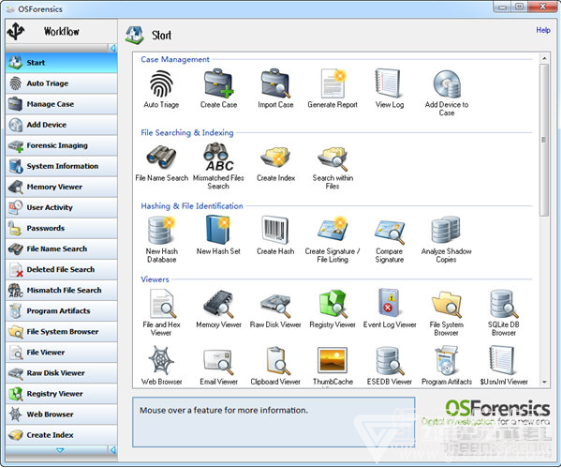The width and height of the screenshot is (561, 468).
Task: Select System Information in the sidebar
Action: (62, 166)
